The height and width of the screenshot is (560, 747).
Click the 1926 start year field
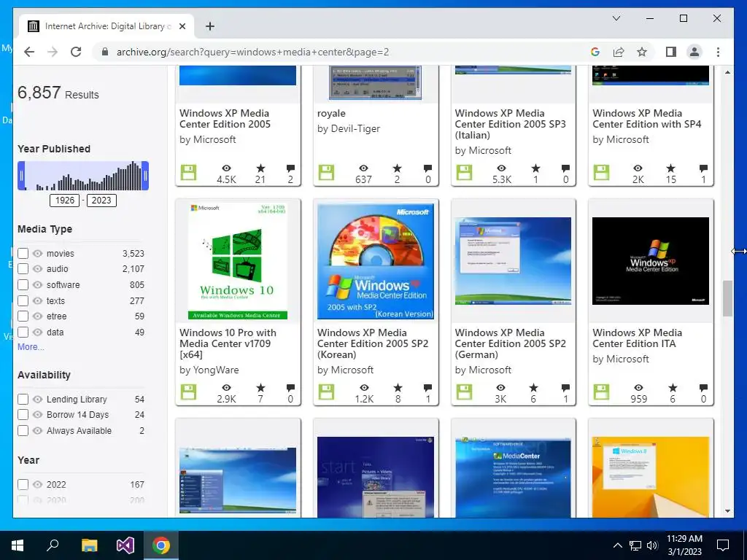[x=65, y=200]
